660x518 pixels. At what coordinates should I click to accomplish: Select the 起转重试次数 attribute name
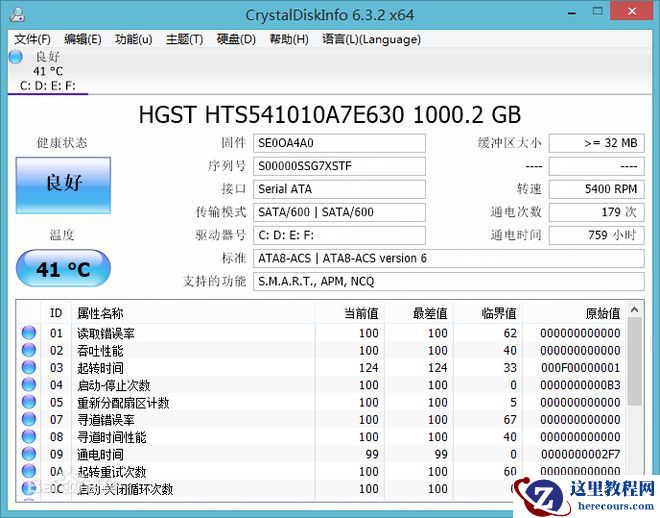[112, 471]
